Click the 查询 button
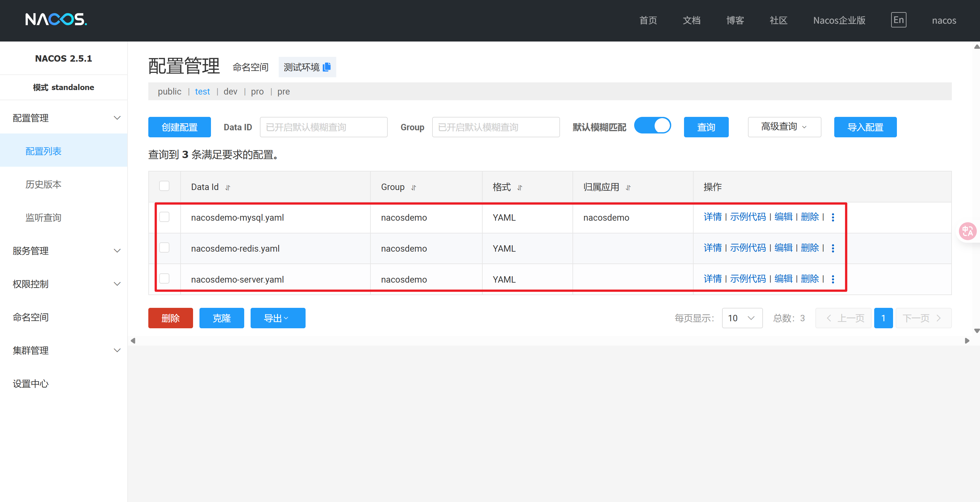 pos(706,127)
